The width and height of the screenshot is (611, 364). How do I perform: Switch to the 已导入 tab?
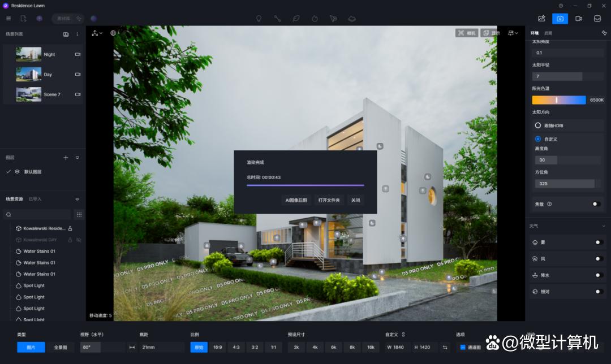(x=35, y=199)
